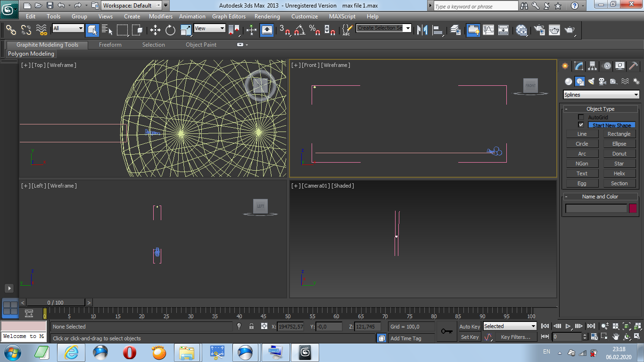Click the Unlink Selection tool

click(x=26, y=30)
